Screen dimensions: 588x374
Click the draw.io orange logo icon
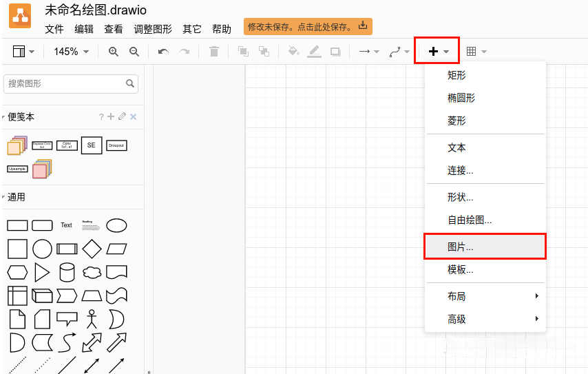[x=20, y=16]
